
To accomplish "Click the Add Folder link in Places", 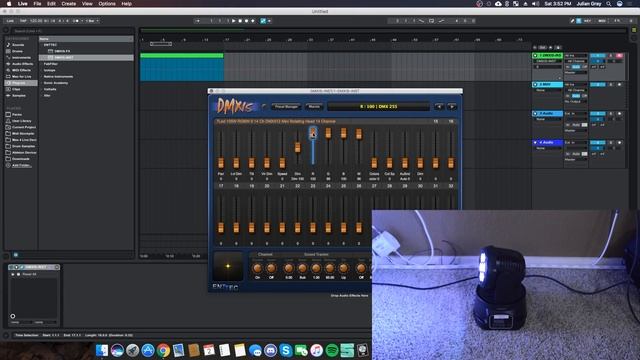I will coord(20,165).
